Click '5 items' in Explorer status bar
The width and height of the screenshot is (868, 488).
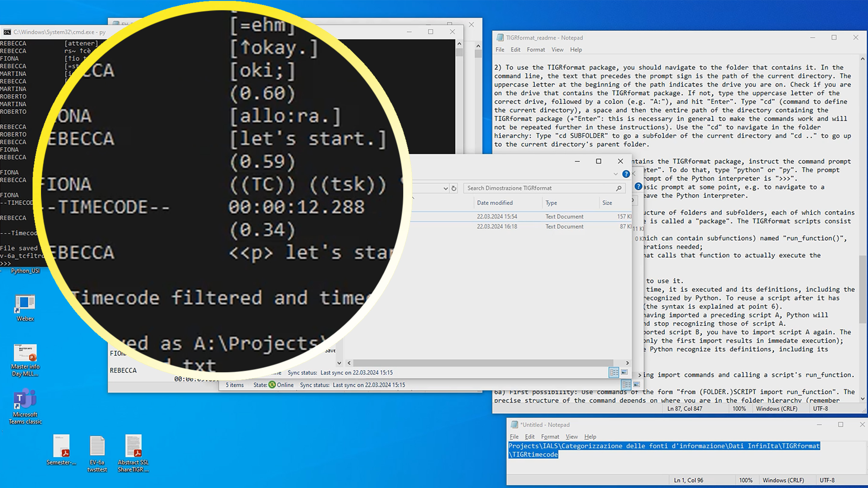[234, 385]
